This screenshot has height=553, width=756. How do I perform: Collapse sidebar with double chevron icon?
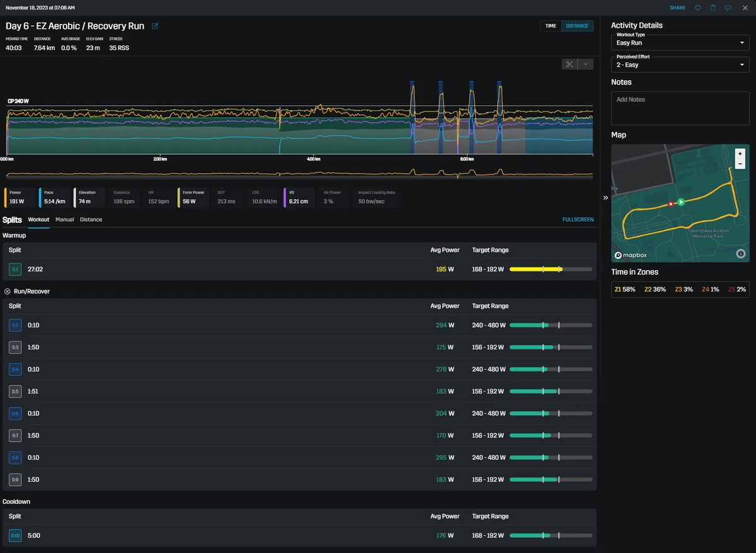605,197
